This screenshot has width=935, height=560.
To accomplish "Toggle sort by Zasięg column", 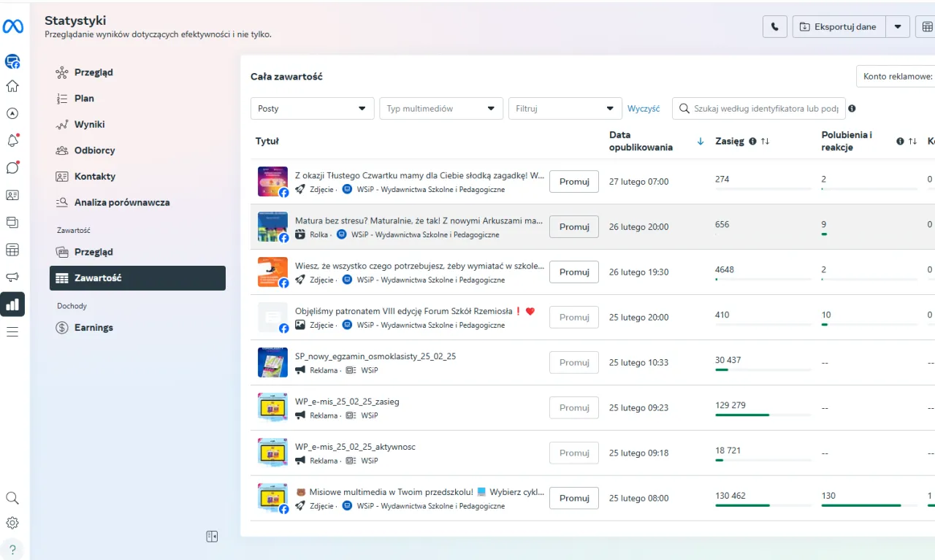I will point(765,141).
